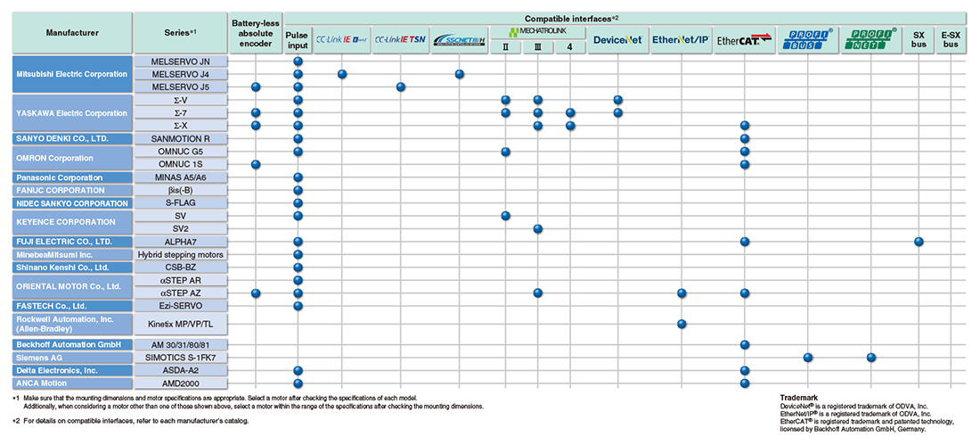Select FANUC CORPORATION manufacturer cell
This screenshot has width=980, height=445.
point(72,190)
